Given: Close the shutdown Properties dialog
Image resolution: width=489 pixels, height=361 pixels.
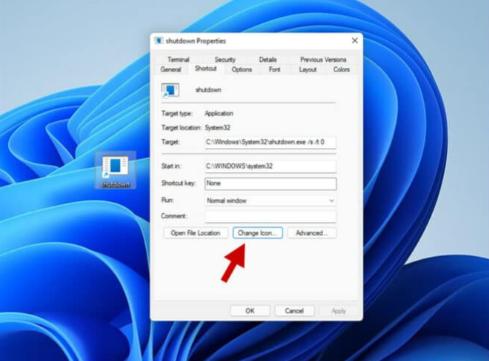Looking at the screenshot, I should 355,41.
